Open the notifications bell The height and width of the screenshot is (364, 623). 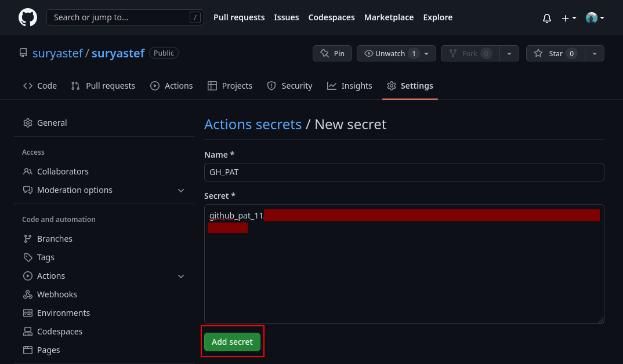pos(546,18)
